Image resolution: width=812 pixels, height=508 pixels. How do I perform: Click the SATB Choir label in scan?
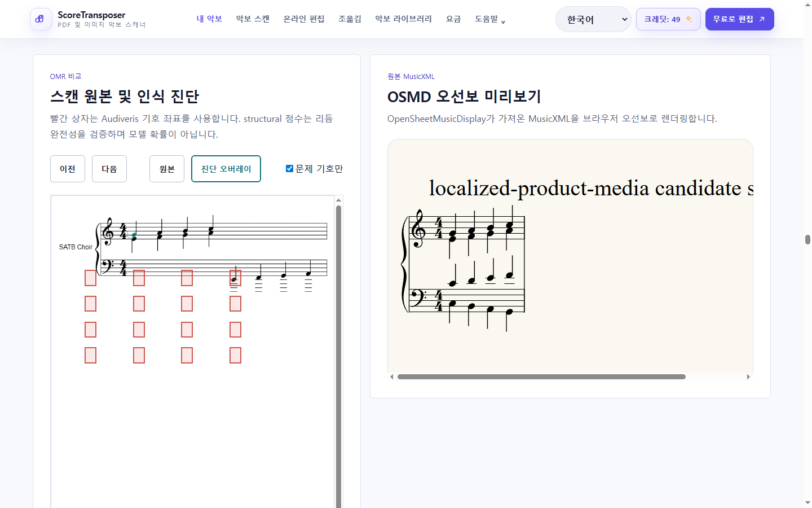(x=76, y=247)
